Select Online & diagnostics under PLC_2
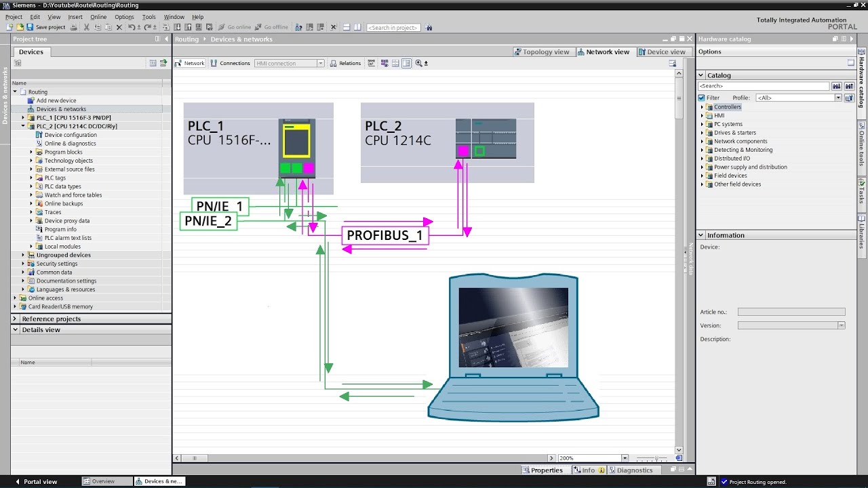 pyautogui.click(x=71, y=144)
